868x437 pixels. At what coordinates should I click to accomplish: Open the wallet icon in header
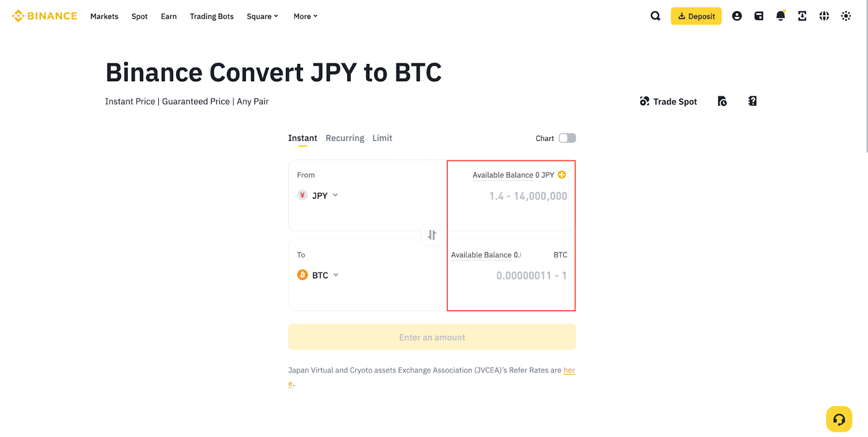(x=759, y=16)
